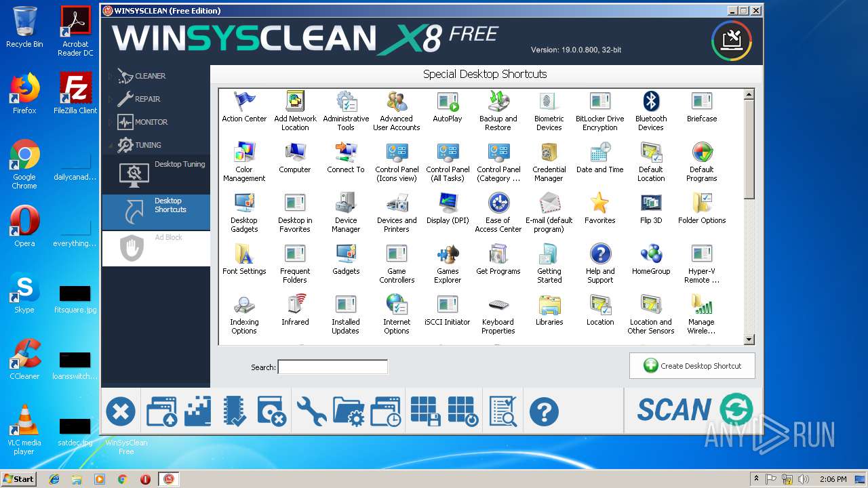Click the Action Center flag icon
Screen dimensions: 868x488
pos(244,102)
